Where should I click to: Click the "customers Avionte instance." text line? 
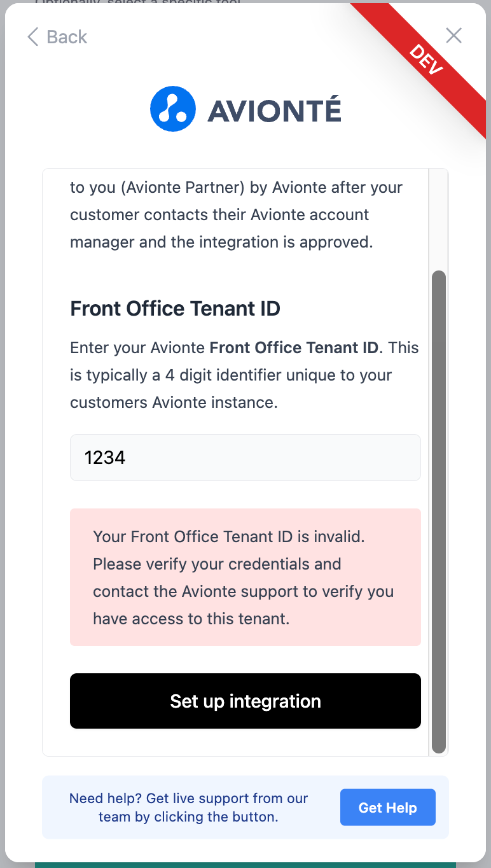pyautogui.click(x=174, y=403)
